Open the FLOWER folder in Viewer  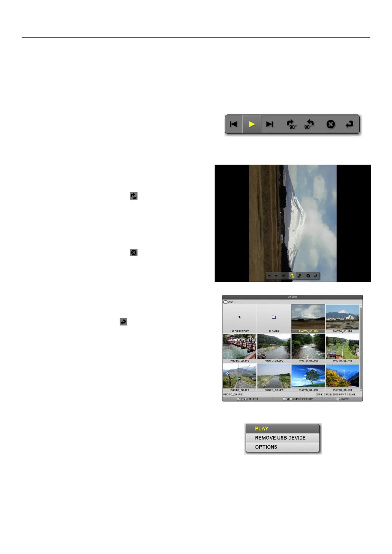[x=274, y=319]
